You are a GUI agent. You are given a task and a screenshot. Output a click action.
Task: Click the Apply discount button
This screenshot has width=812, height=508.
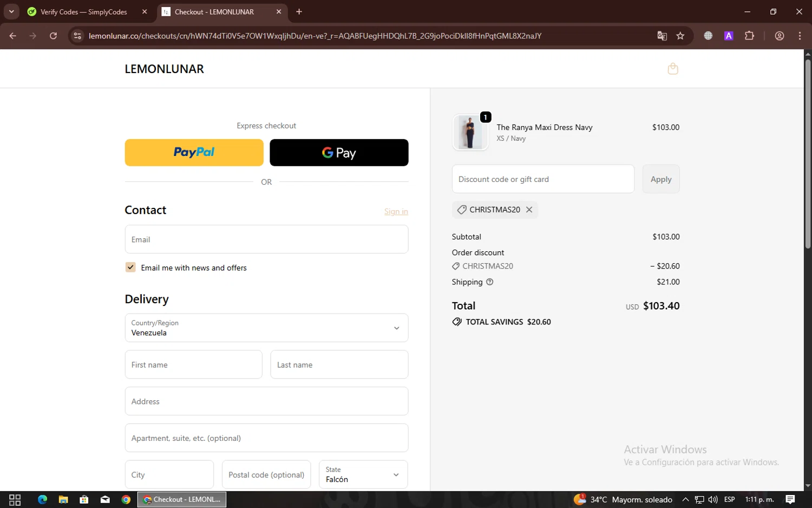pyautogui.click(x=661, y=179)
